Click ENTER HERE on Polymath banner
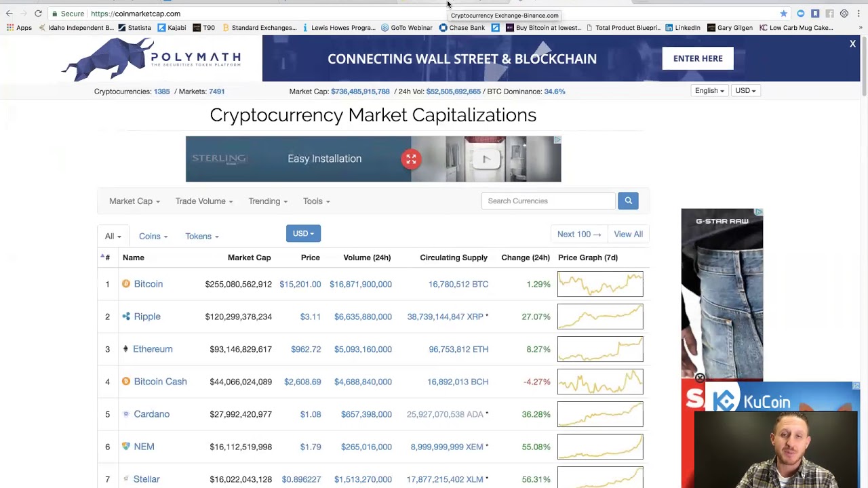868x488 pixels. coord(698,58)
